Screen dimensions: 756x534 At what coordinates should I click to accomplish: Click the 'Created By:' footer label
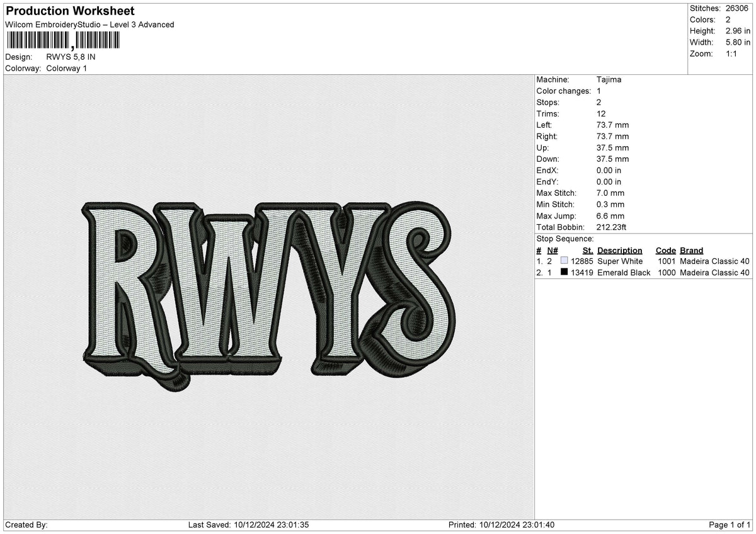coord(26,525)
